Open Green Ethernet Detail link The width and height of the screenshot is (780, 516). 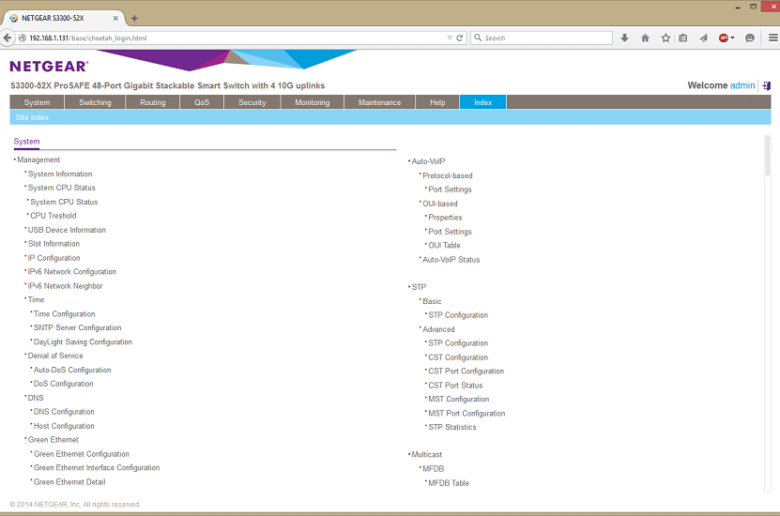coord(70,482)
